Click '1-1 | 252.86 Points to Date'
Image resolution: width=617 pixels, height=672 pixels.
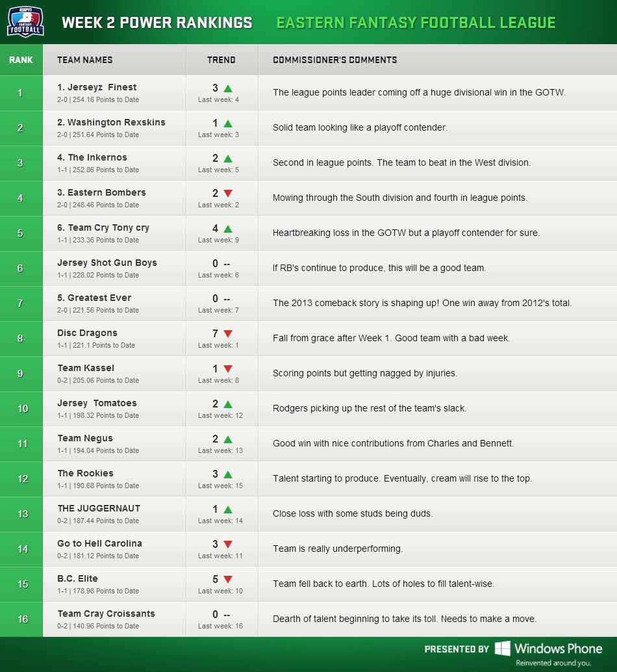point(98,170)
